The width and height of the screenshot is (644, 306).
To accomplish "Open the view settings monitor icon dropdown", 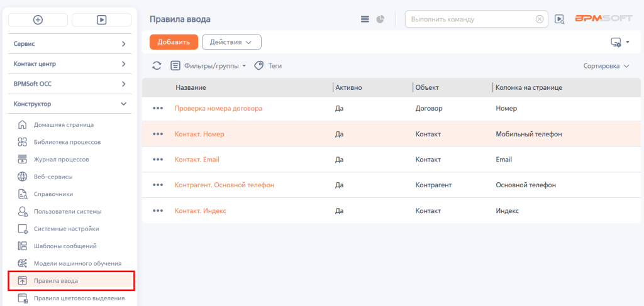I will coord(619,42).
